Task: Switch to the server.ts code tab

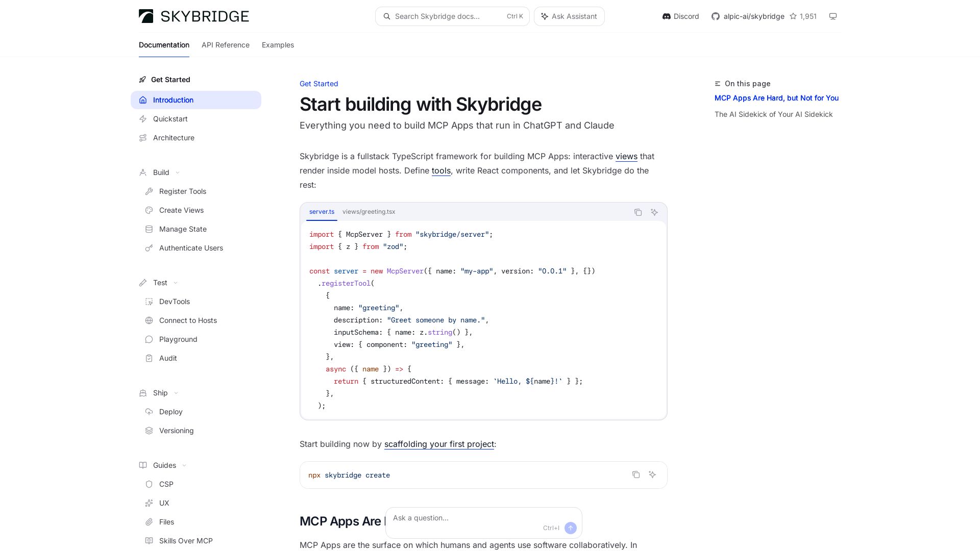Action: 322,212
